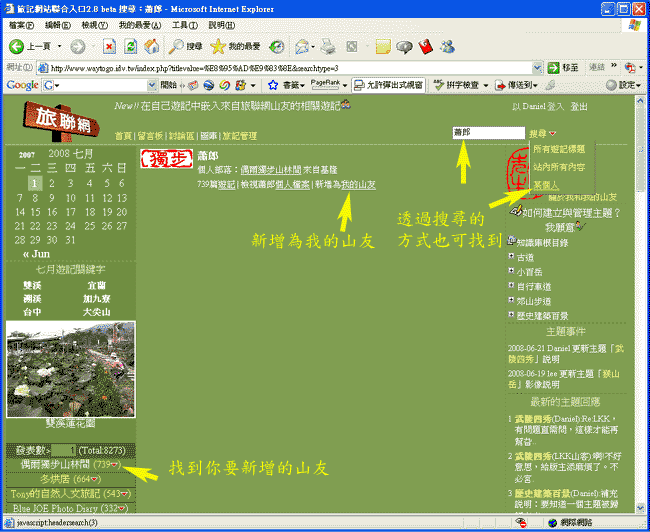
Task: Expand the 古道 tree node
Action: click(x=511, y=257)
